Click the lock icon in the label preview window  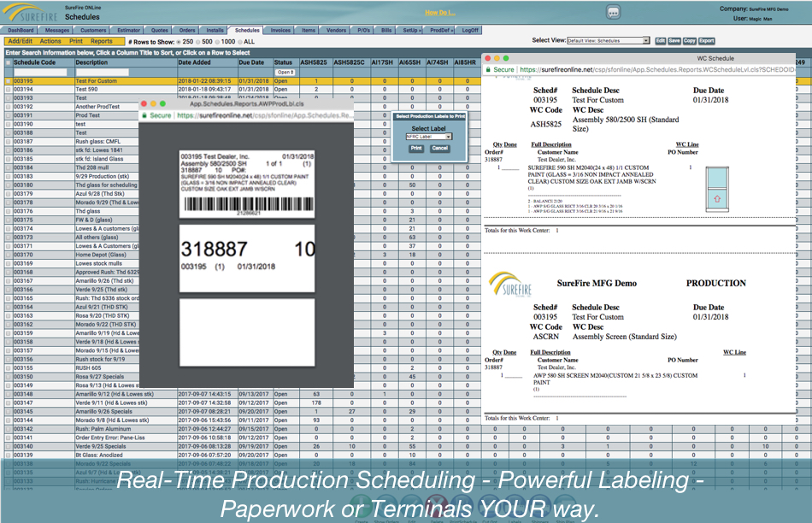tap(144, 115)
